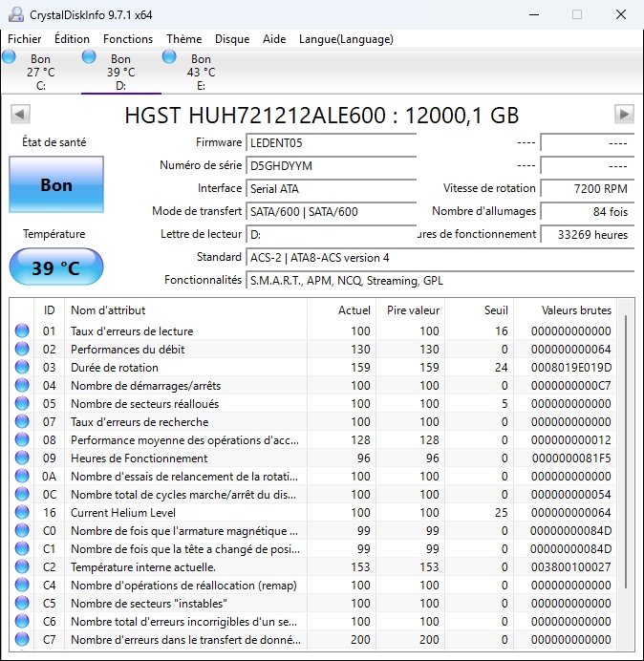Screen dimensions: 644x661
Task: Go to next disk with right arrow
Action: pyautogui.click(x=624, y=114)
